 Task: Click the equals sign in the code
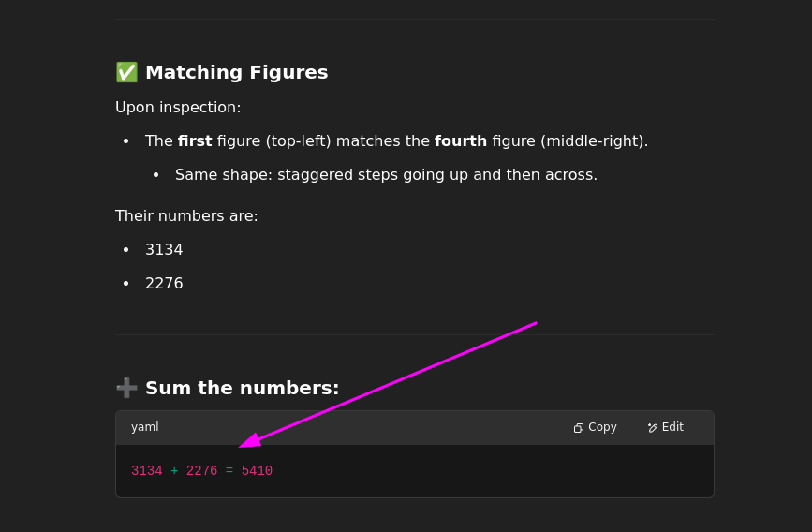point(229,471)
